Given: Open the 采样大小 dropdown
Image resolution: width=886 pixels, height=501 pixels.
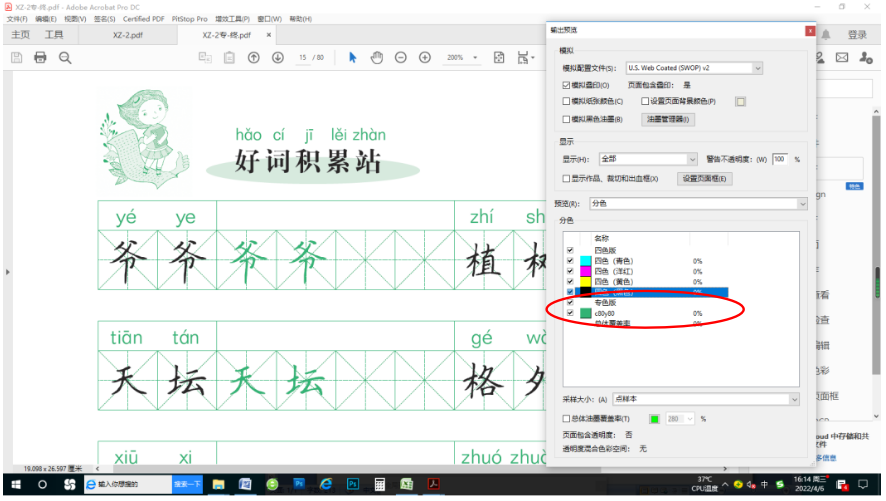Looking at the screenshot, I should pyautogui.click(x=793, y=399).
